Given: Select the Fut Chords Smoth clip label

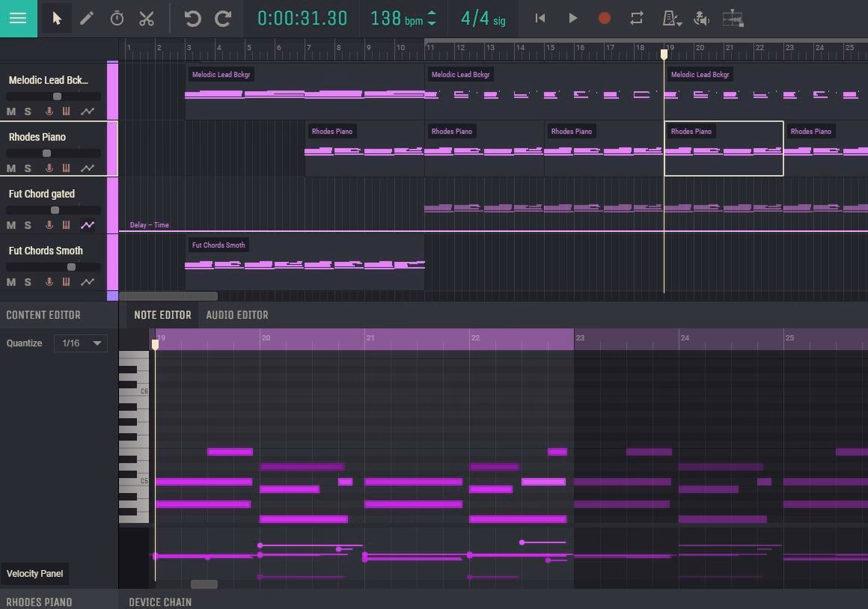Looking at the screenshot, I should click(218, 245).
